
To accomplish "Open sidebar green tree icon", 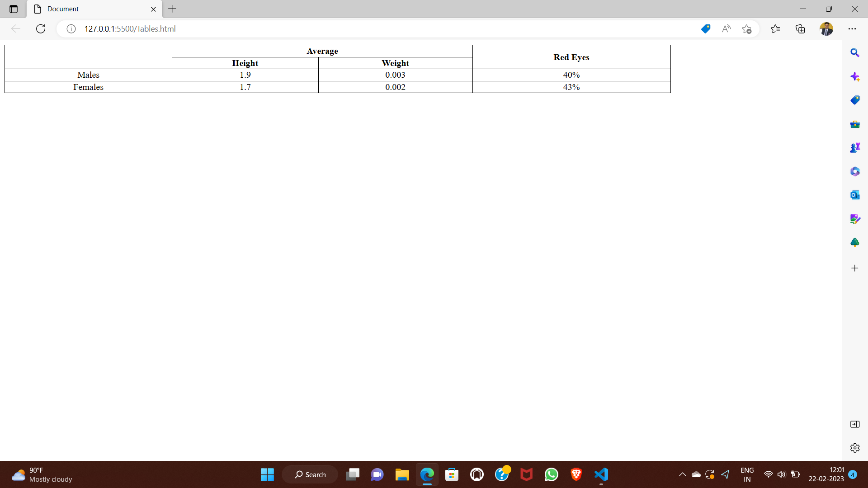I will (x=855, y=243).
